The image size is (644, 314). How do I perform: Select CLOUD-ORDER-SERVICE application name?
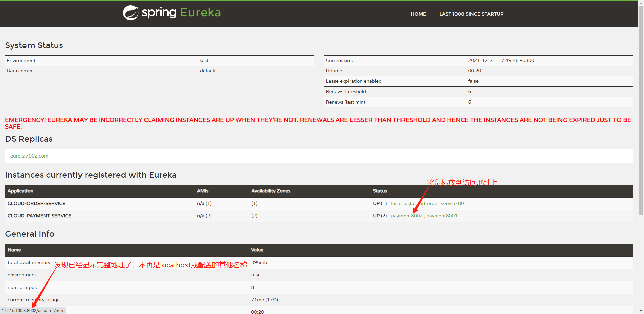[x=37, y=203]
